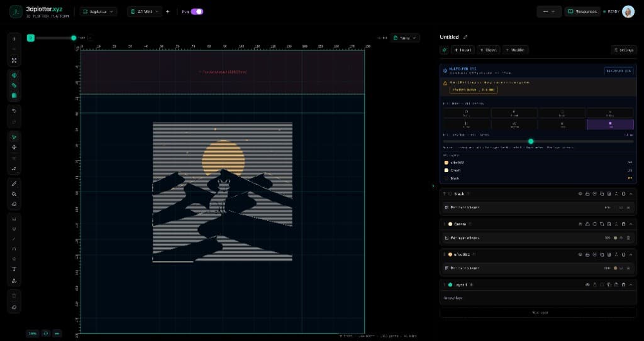
Task: Select the Eraser tool below the fill bucket
Action: (14, 204)
